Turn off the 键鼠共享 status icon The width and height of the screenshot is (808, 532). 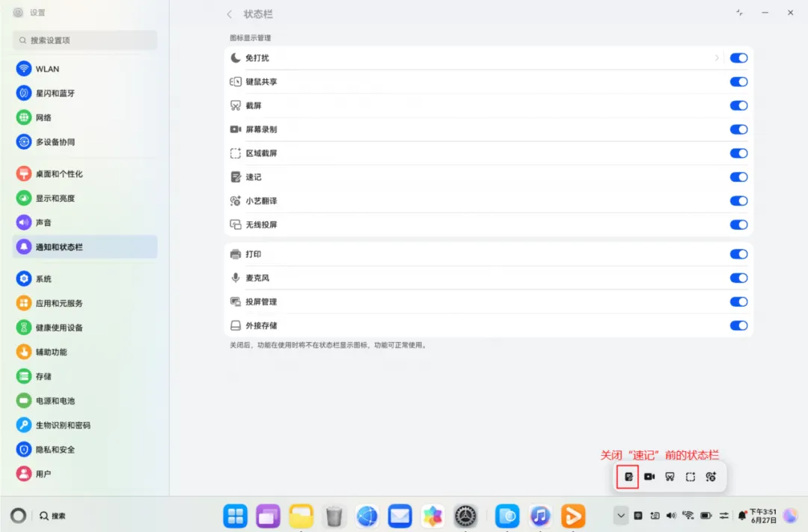point(738,82)
